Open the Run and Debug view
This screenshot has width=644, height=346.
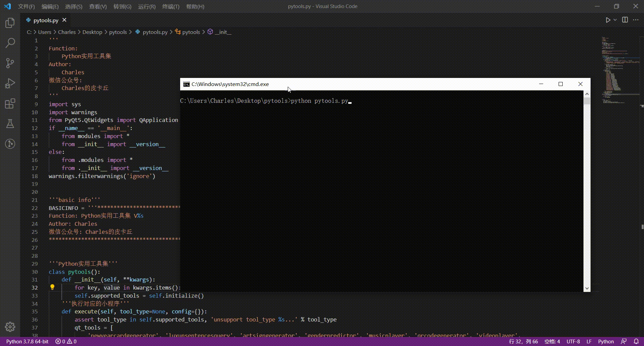[10, 83]
